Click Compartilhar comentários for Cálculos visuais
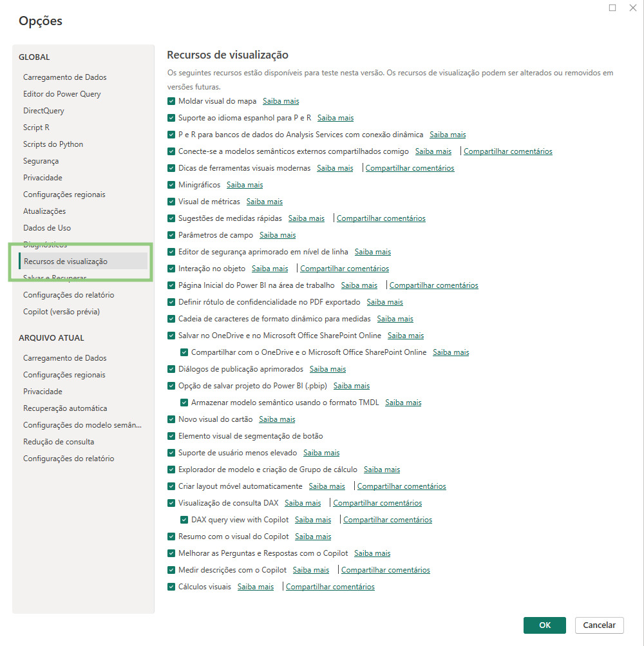Viewport: 644px width, 646px height. 330,587
